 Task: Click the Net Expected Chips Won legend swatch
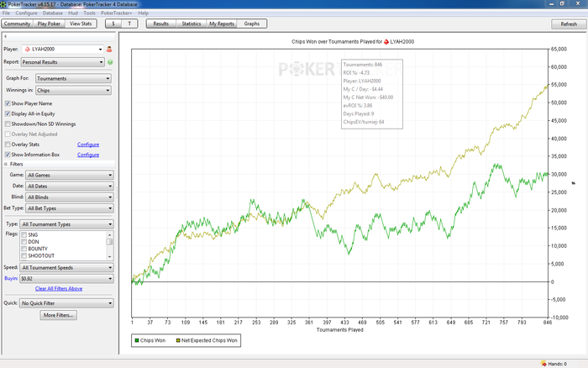(x=178, y=340)
